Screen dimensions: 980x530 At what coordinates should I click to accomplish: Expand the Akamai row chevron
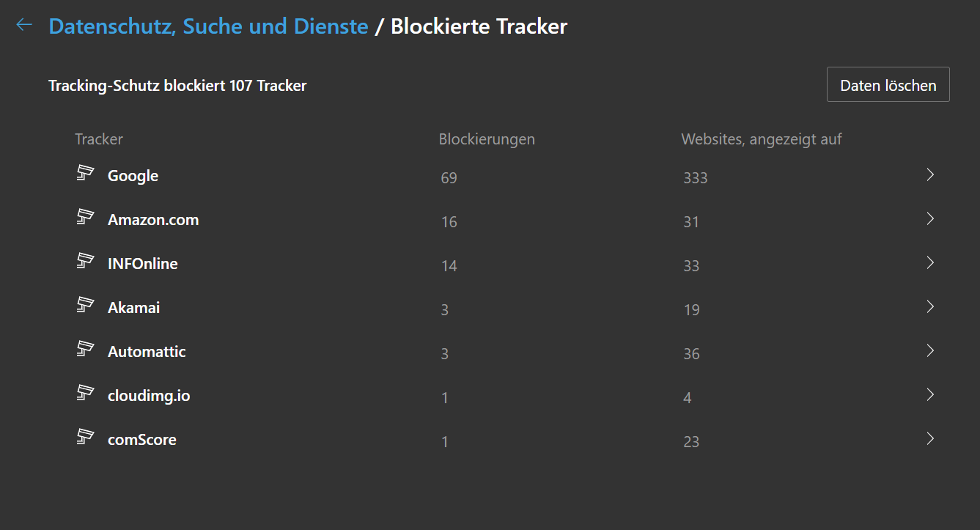click(x=930, y=306)
